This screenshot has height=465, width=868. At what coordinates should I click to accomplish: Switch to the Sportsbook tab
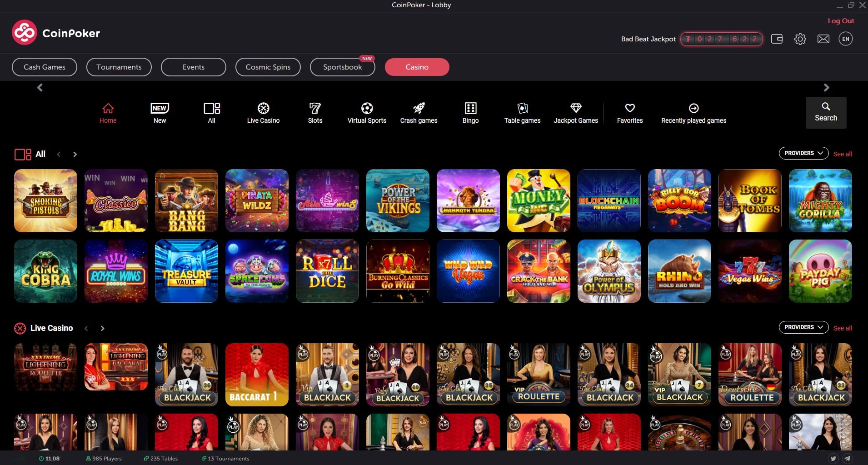(x=343, y=67)
